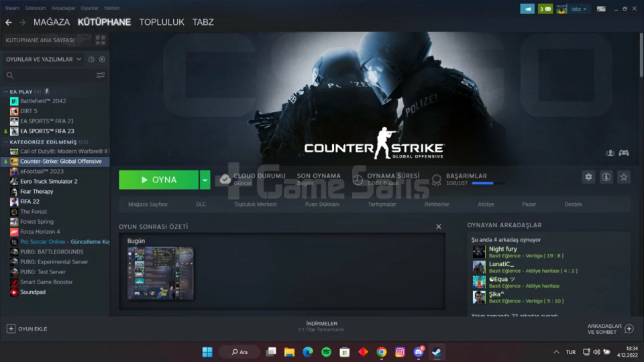The height and width of the screenshot is (362, 644).
Task: Show ready to play filter icon
Action: tap(102, 60)
